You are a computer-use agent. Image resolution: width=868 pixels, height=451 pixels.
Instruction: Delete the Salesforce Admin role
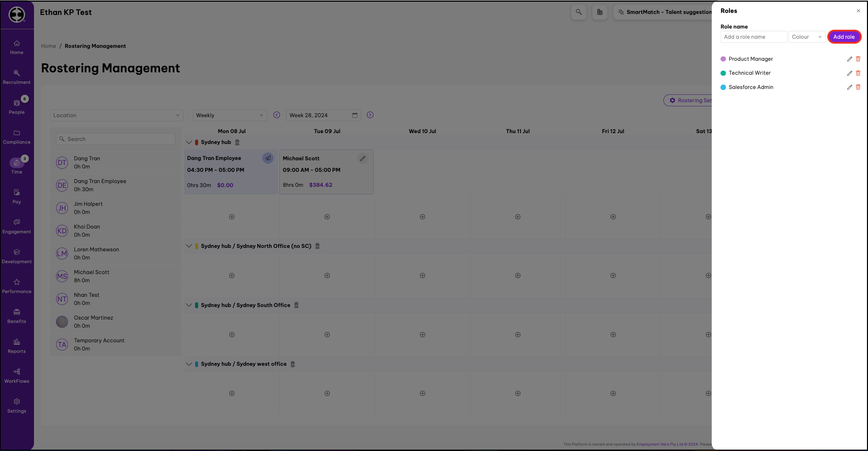tap(858, 87)
